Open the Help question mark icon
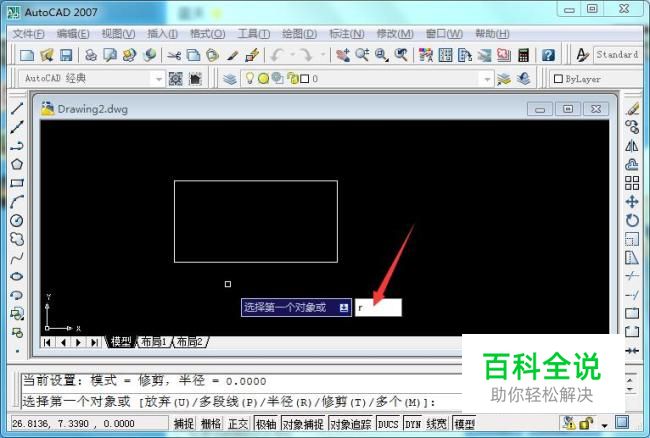This screenshot has width=650, height=438. 548,55
